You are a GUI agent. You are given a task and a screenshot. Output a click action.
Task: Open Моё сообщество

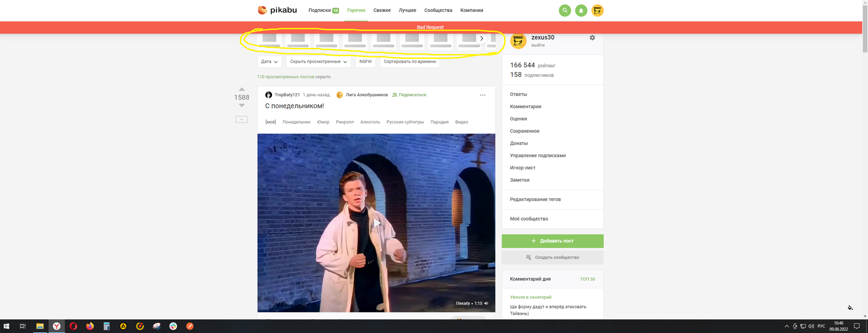click(529, 219)
